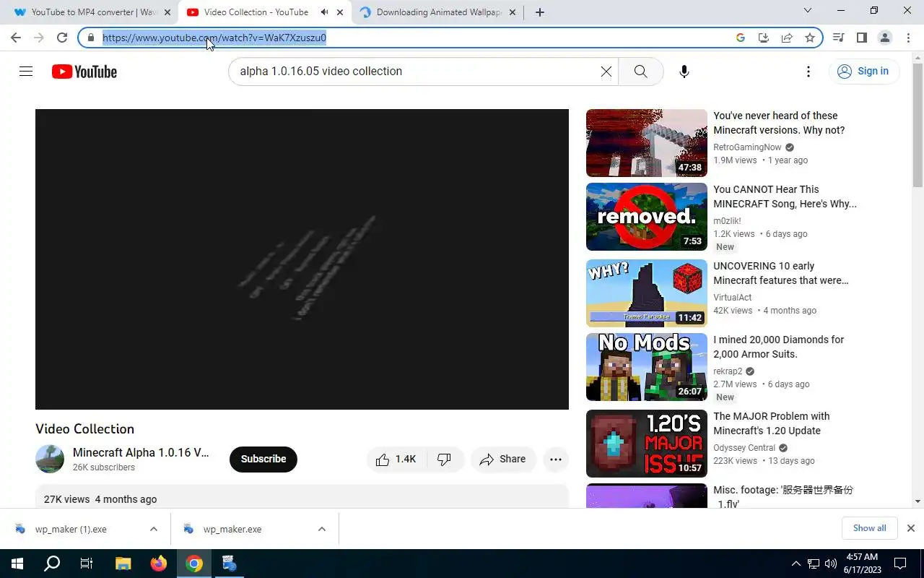Open media controls in Chrome toolbar
The image size is (924, 578).
click(x=839, y=38)
